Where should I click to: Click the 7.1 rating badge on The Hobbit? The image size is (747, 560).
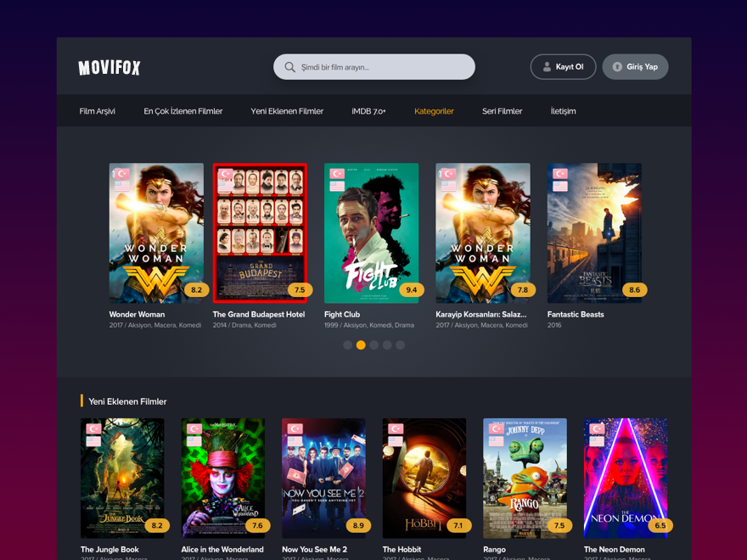pos(458,525)
